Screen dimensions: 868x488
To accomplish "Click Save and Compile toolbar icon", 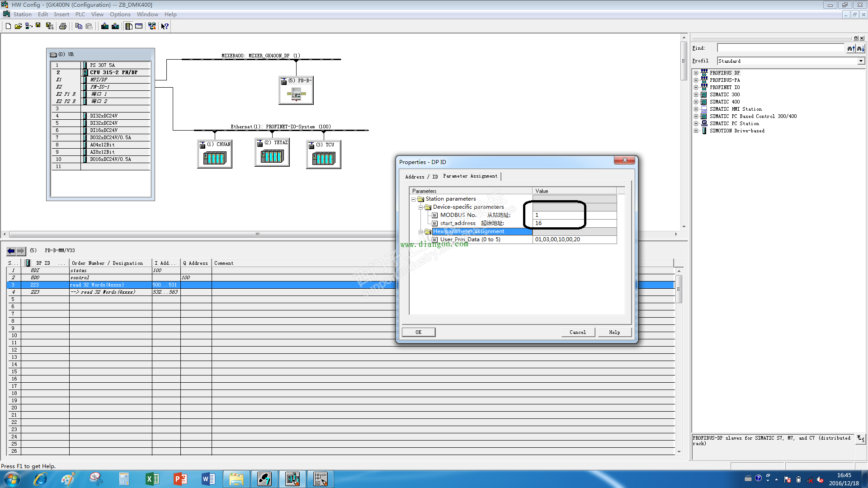I will (49, 26).
